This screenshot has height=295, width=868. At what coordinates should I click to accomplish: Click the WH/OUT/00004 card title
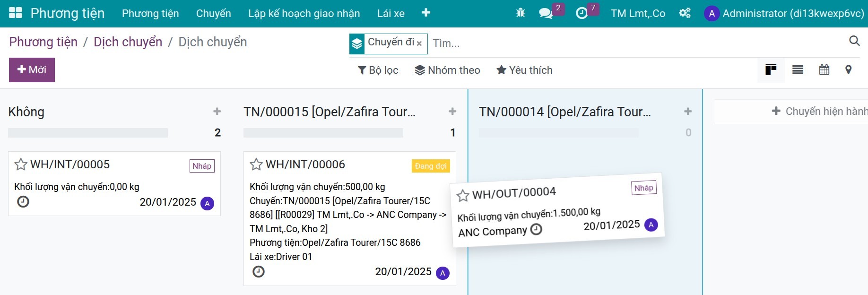pos(514,193)
